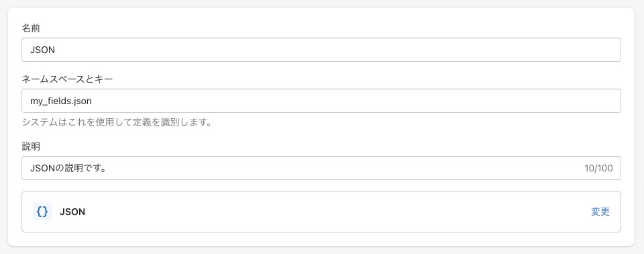Click the 名前 field label

point(31,28)
